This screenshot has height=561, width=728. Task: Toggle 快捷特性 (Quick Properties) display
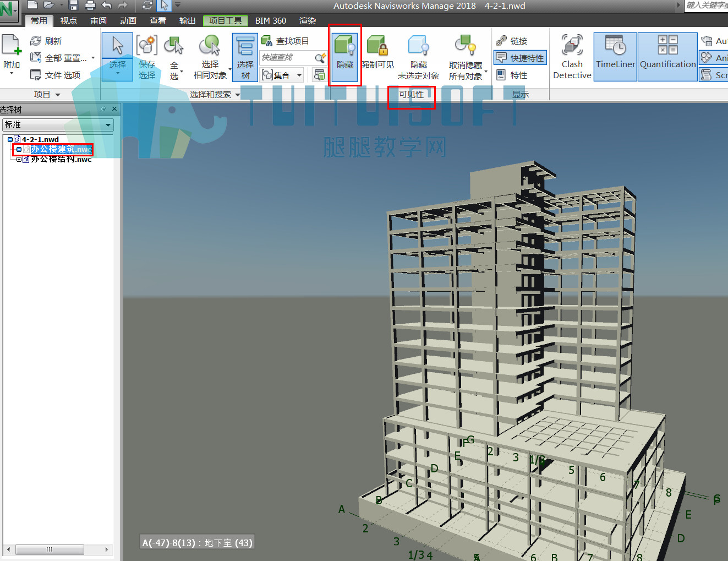click(520, 58)
